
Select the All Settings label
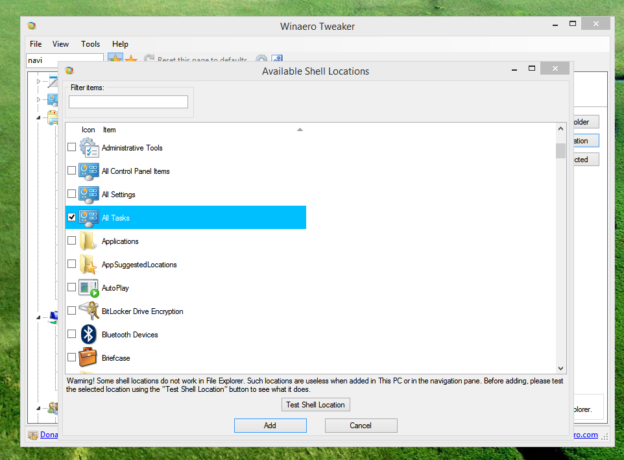pyautogui.click(x=119, y=195)
